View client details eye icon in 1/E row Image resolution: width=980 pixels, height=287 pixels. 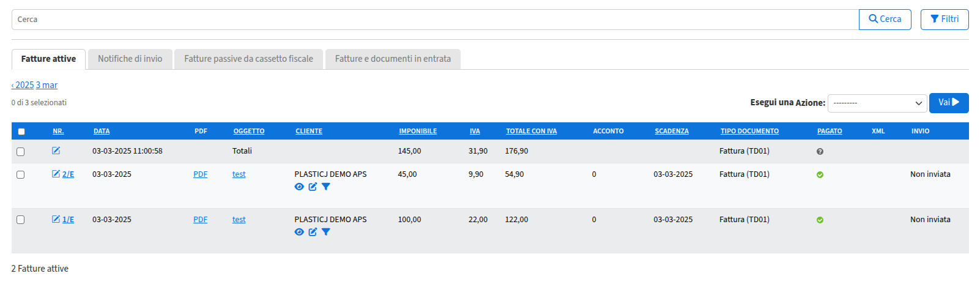(299, 232)
